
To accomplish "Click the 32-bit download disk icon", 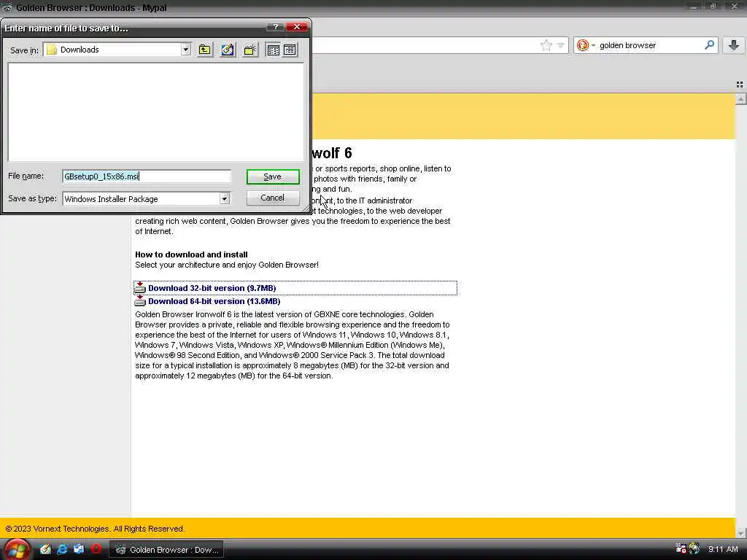I will pyautogui.click(x=140, y=287).
